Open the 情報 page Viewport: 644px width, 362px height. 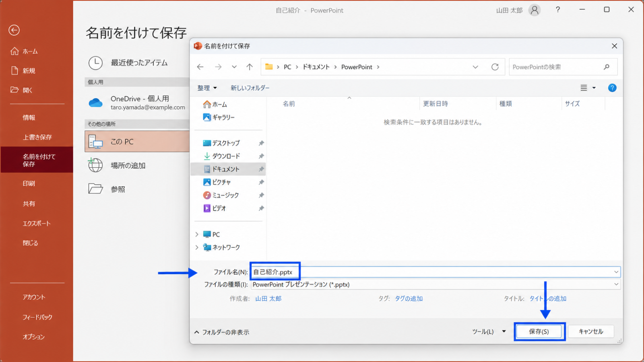click(x=29, y=117)
